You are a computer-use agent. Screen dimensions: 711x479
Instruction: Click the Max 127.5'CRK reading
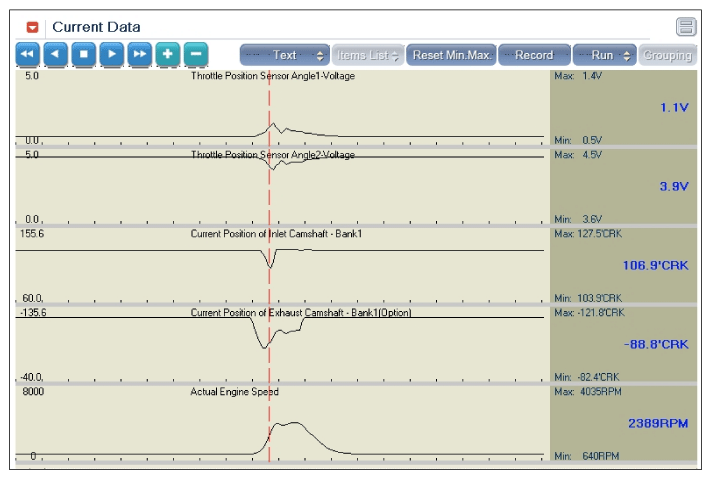click(x=588, y=234)
